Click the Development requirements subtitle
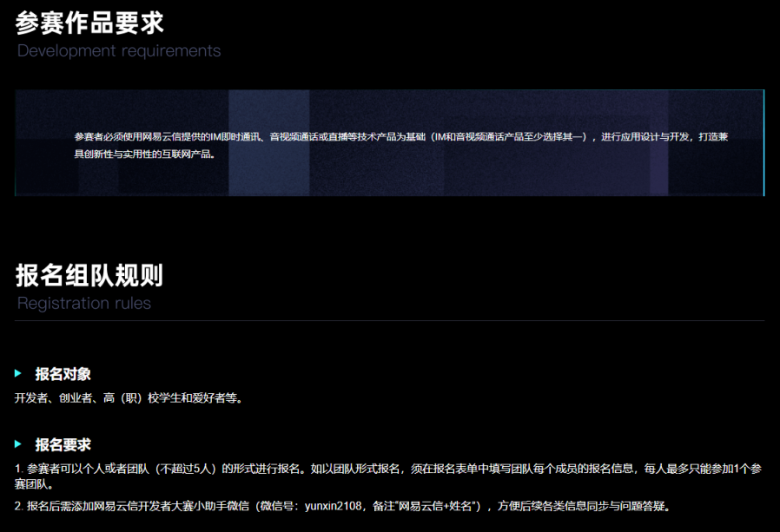The height and width of the screenshot is (532, 780). (119, 50)
